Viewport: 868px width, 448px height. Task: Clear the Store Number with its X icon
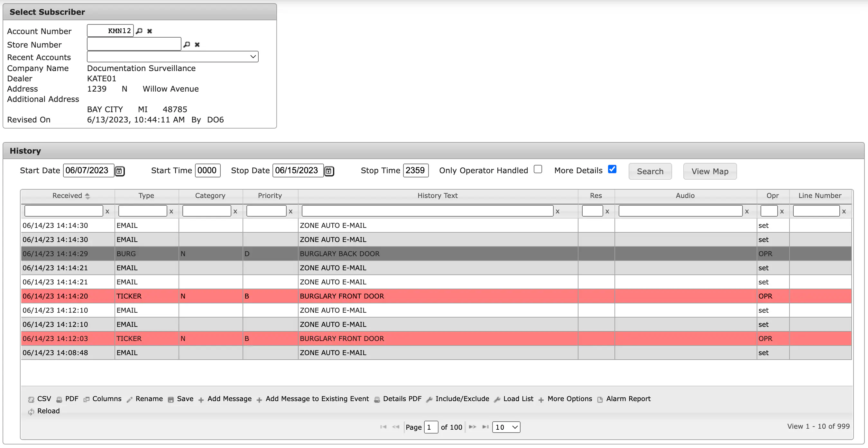pyautogui.click(x=198, y=44)
